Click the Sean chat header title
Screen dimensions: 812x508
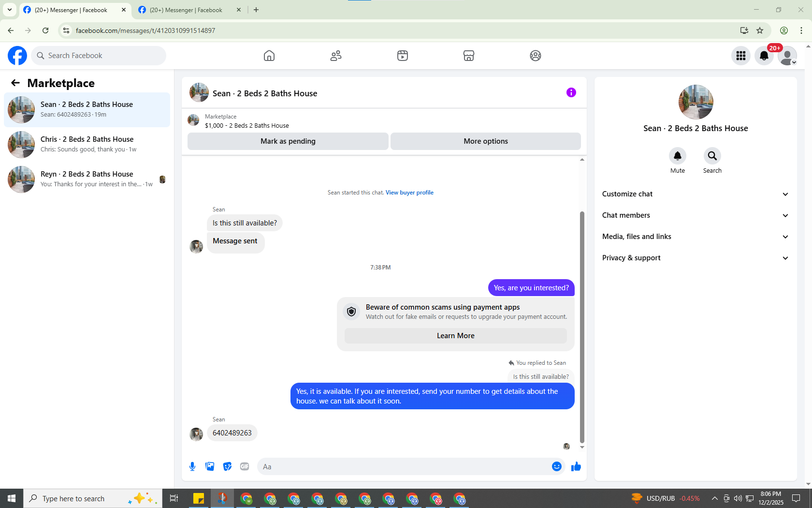265,93
